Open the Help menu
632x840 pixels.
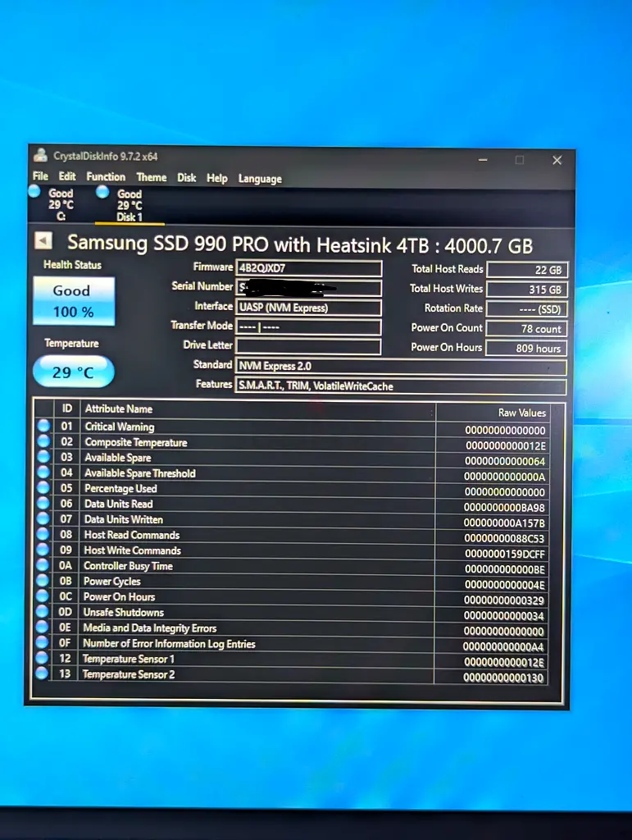tap(217, 178)
